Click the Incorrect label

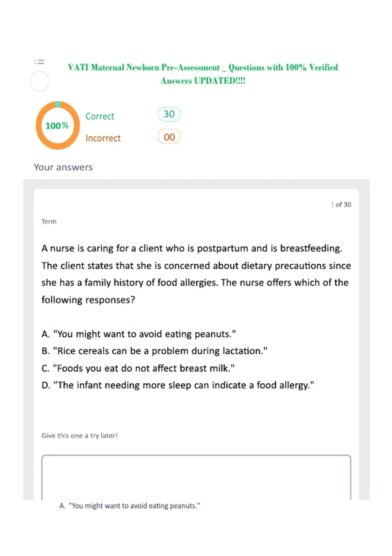click(x=103, y=138)
